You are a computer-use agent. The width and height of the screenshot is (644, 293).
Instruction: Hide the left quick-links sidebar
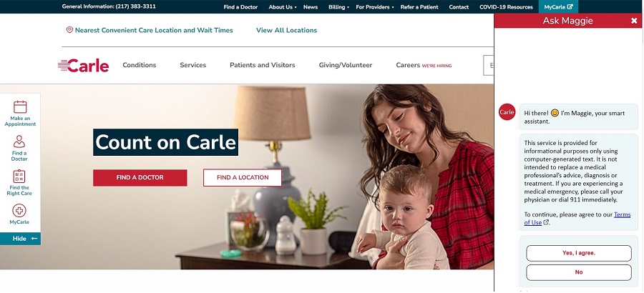(20, 239)
